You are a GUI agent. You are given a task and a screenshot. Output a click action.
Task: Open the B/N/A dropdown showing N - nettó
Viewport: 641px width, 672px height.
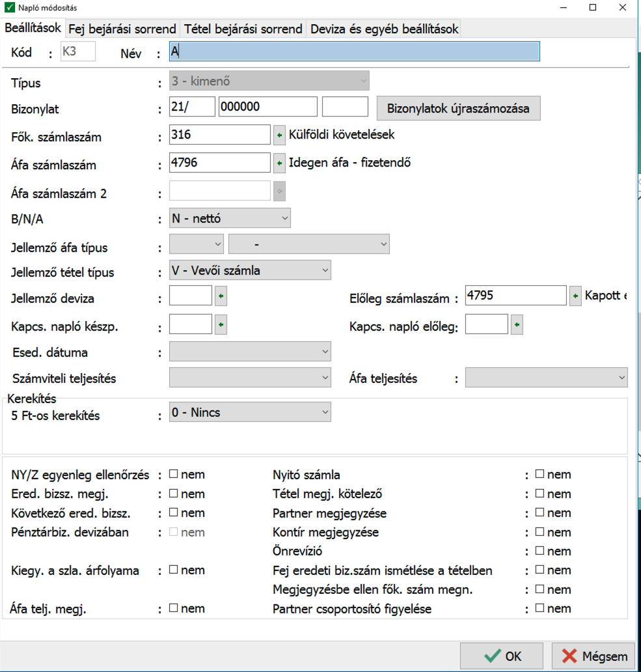(x=230, y=218)
